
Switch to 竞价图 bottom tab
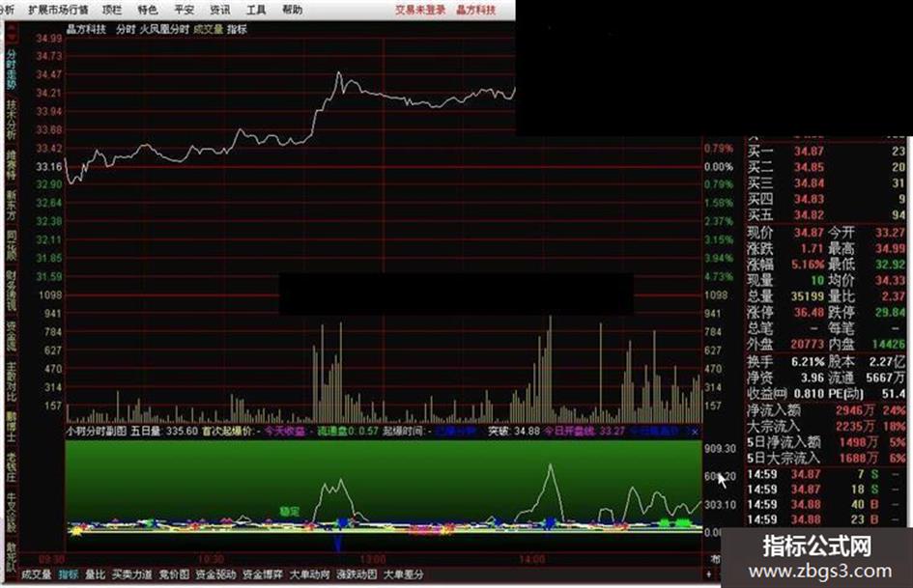[x=174, y=574]
